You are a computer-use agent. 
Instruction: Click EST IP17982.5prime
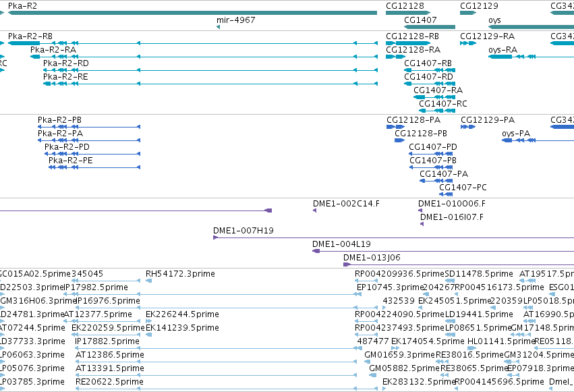[x=96, y=287]
